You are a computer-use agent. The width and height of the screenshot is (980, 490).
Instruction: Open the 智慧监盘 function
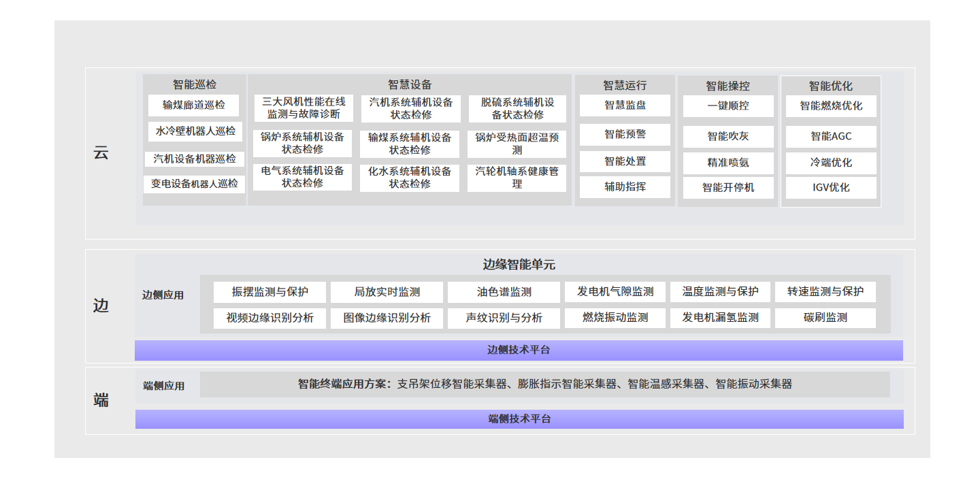pyautogui.click(x=625, y=105)
